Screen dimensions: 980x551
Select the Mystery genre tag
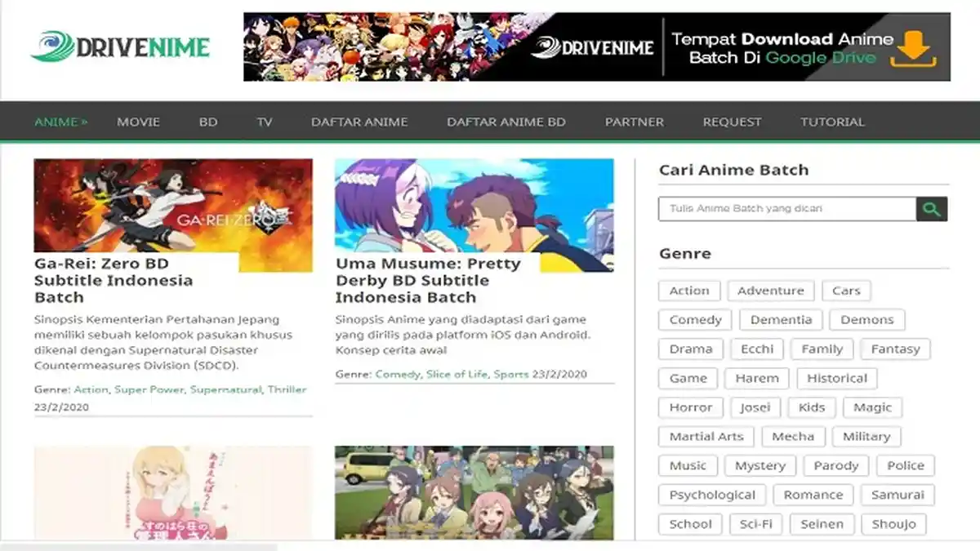coord(759,466)
